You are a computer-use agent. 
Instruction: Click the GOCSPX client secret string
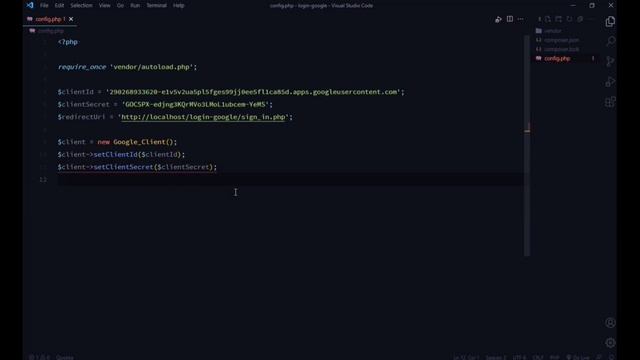[x=195, y=104]
